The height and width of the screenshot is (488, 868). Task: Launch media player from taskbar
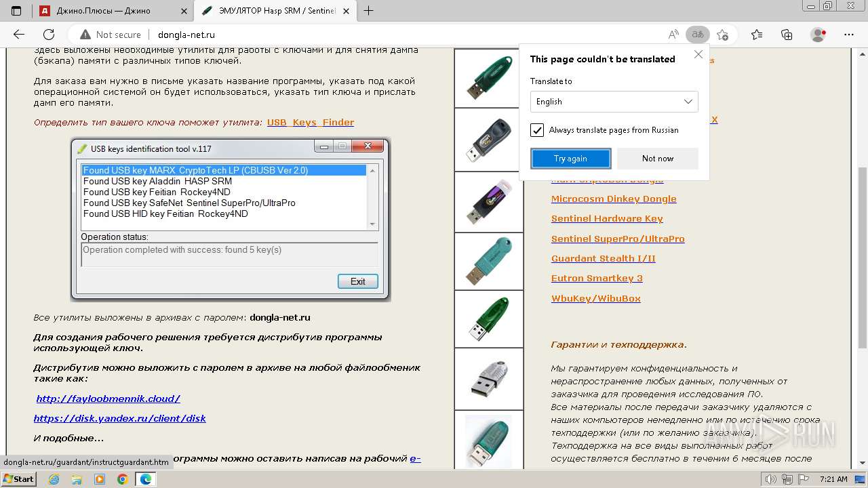tap(100, 479)
